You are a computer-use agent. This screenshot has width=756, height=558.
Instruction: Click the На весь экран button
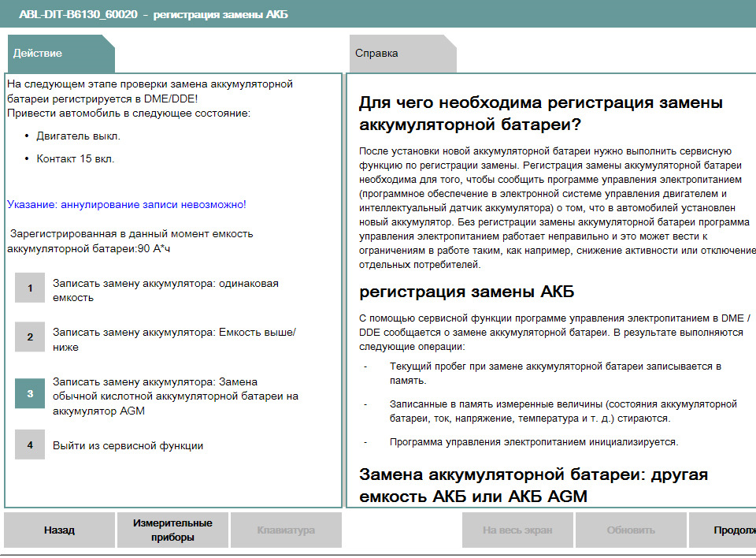[x=517, y=530]
